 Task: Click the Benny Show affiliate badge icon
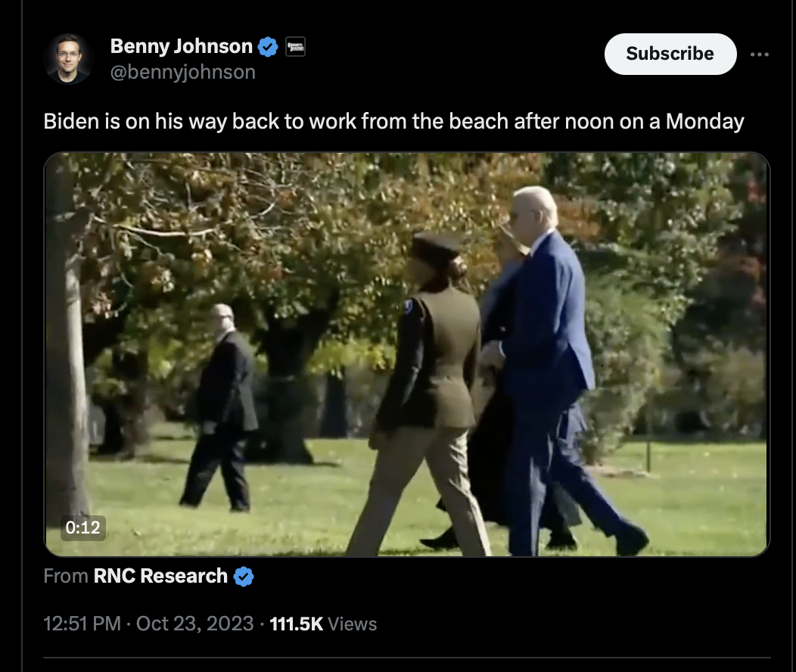tap(295, 47)
